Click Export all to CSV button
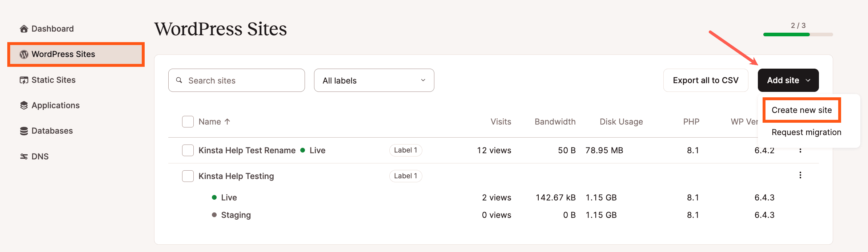This screenshot has width=868, height=252. [706, 80]
